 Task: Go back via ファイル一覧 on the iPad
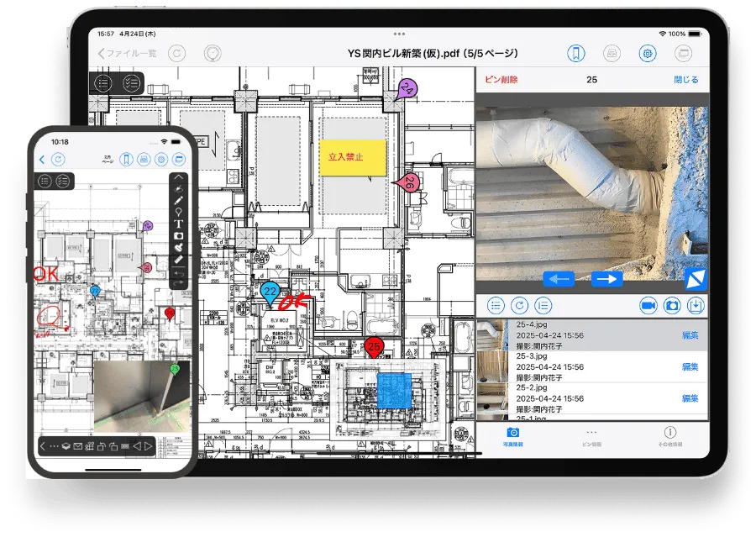coord(128,53)
